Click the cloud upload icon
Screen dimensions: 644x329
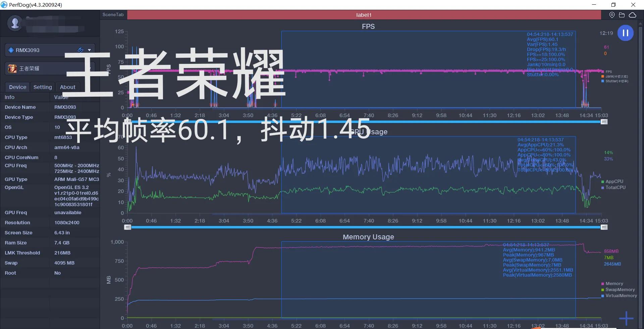pyautogui.click(x=633, y=15)
